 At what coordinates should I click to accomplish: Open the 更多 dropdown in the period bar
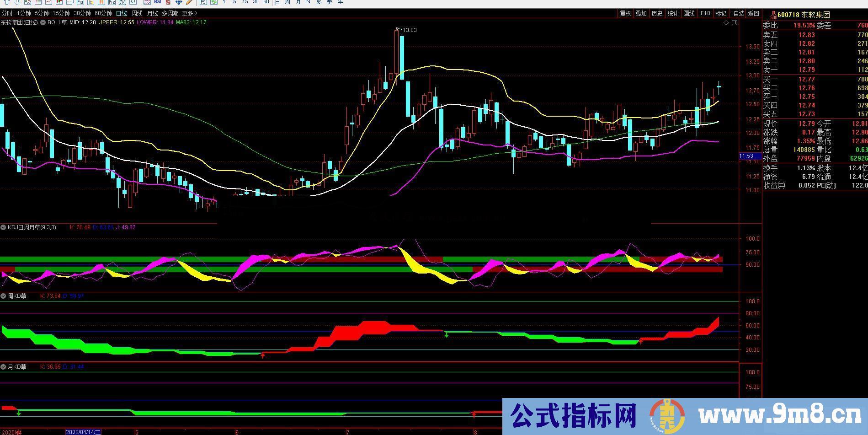(x=188, y=13)
